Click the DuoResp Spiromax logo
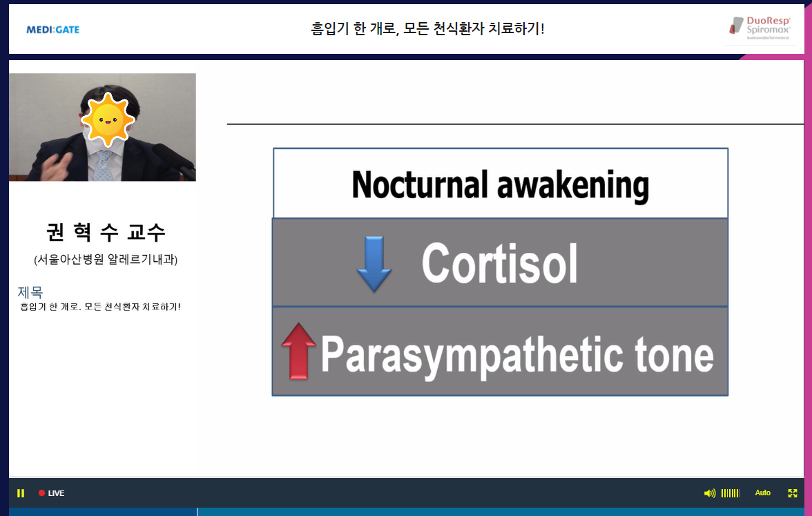The image size is (812, 516). pos(760,29)
